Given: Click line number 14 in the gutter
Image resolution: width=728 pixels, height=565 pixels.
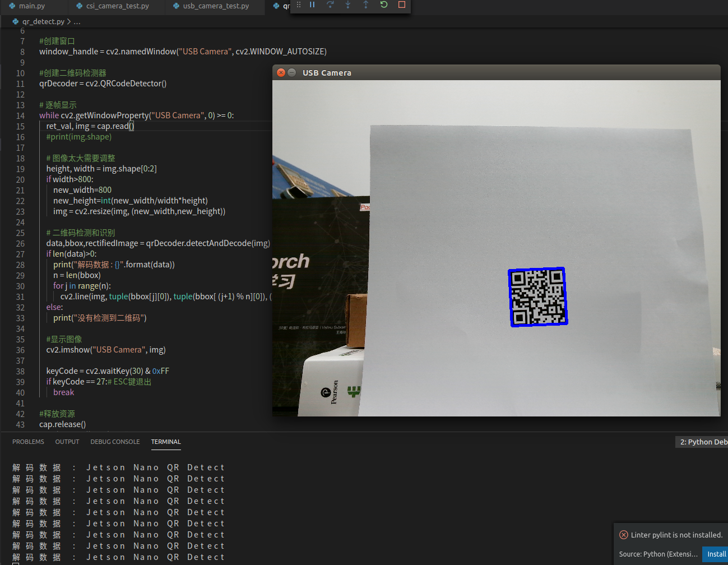Looking at the screenshot, I should pyautogui.click(x=20, y=115).
